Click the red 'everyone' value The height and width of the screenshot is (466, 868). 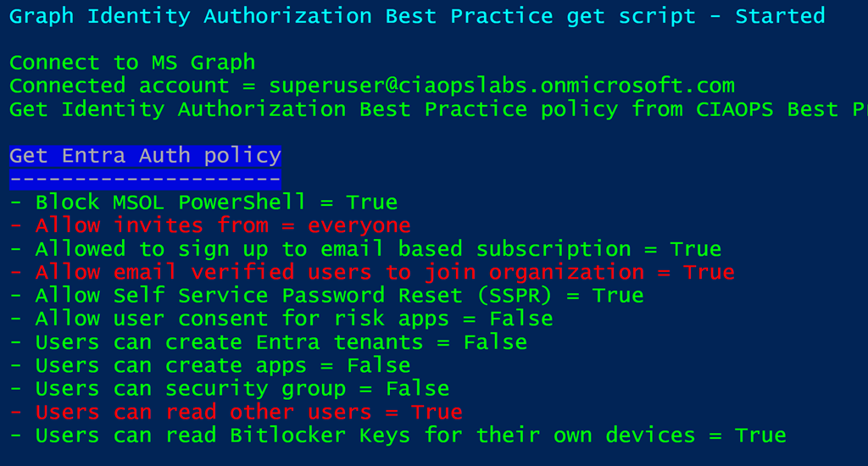pyautogui.click(x=359, y=225)
